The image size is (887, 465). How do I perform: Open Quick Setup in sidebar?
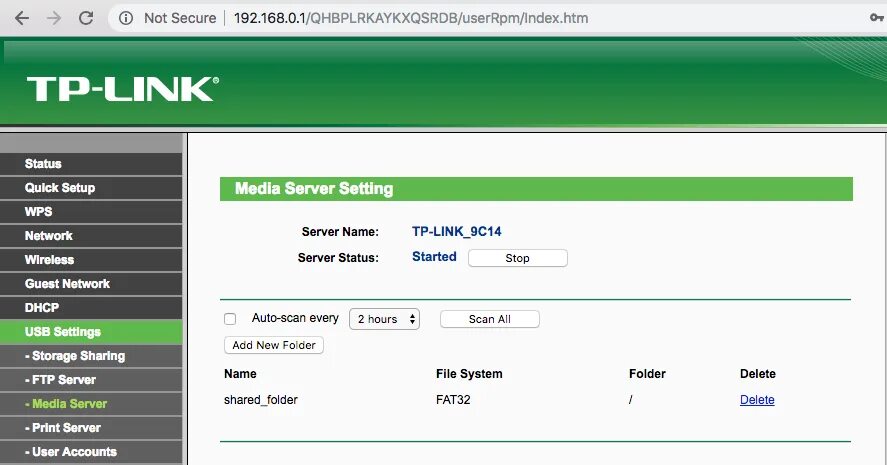coord(91,188)
